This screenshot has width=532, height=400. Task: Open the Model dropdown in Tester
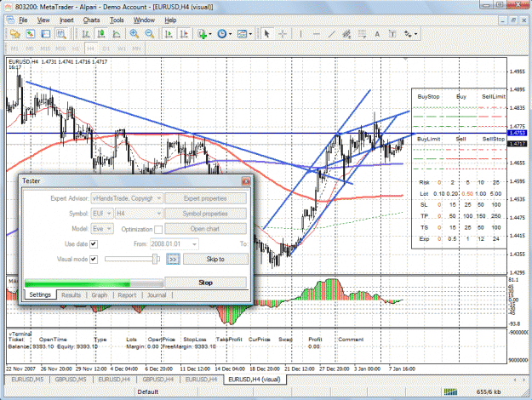pyautogui.click(x=102, y=229)
